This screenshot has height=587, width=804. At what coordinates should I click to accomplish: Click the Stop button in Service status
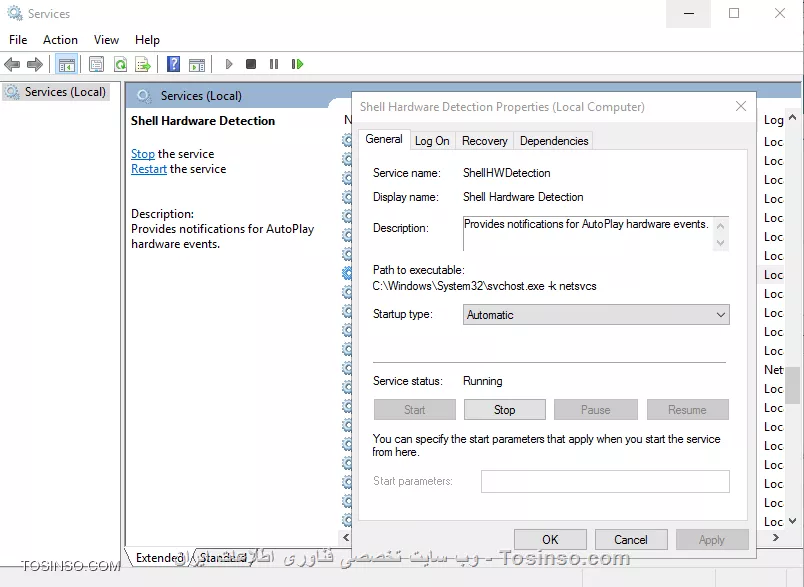click(x=505, y=410)
